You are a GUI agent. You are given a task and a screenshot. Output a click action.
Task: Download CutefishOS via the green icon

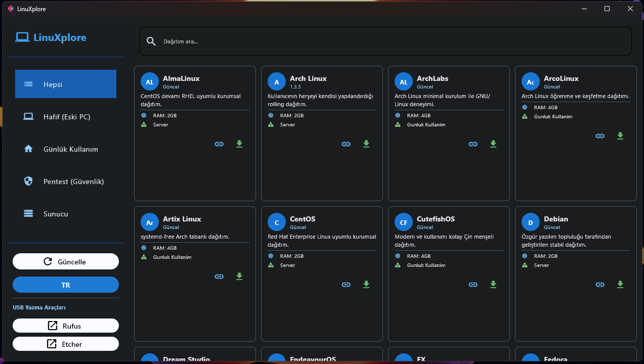coord(493,285)
